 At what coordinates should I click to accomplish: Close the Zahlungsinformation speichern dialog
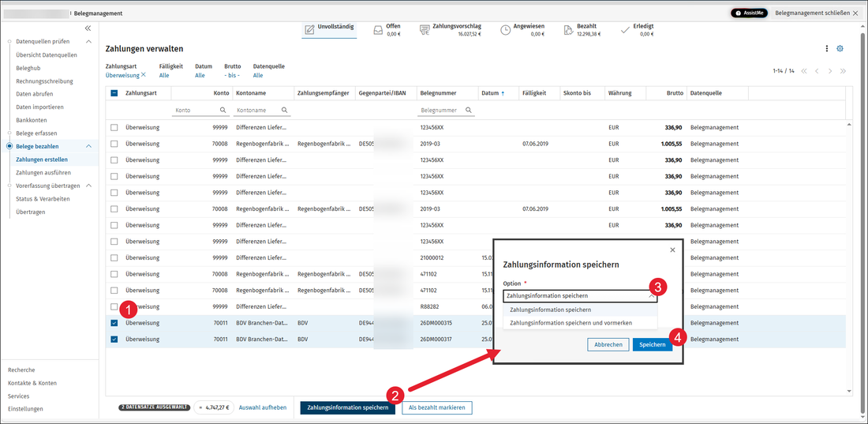click(672, 250)
